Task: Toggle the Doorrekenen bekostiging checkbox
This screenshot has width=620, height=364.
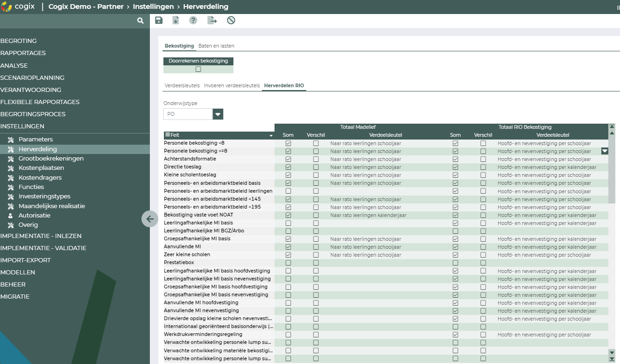Action: point(198,69)
